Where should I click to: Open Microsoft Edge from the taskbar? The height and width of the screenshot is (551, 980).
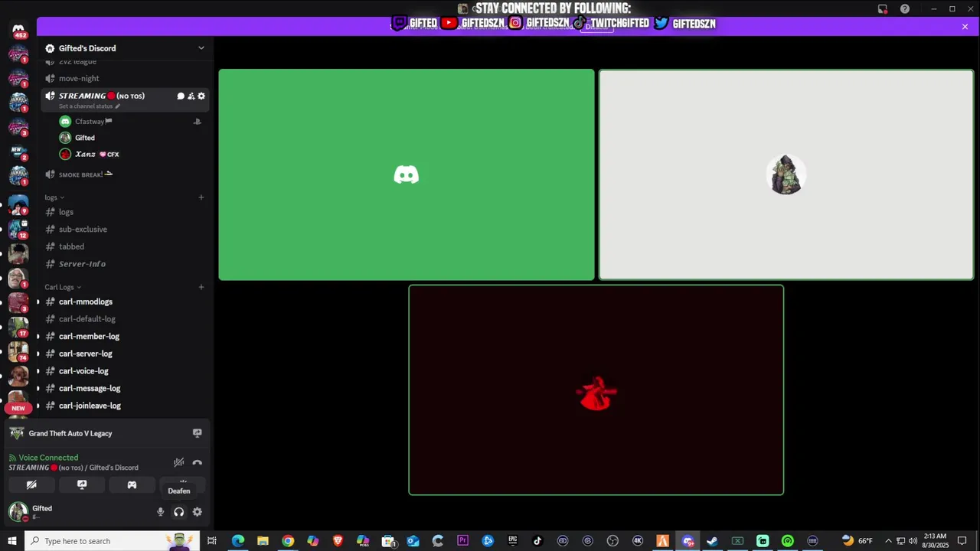click(238, 541)
